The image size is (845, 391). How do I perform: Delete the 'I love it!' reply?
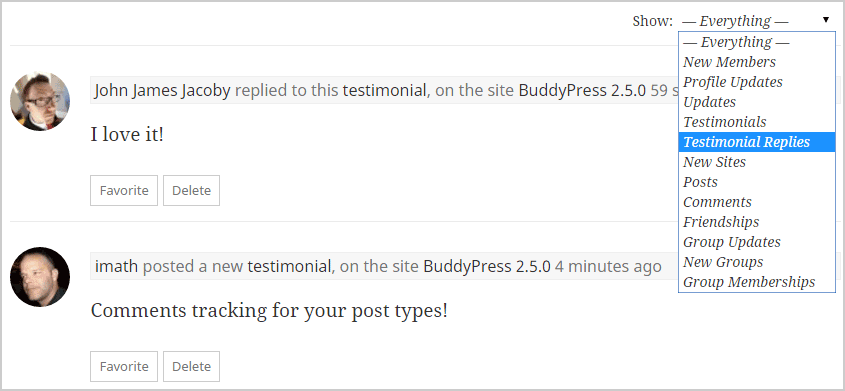click(x=191, y=190)
